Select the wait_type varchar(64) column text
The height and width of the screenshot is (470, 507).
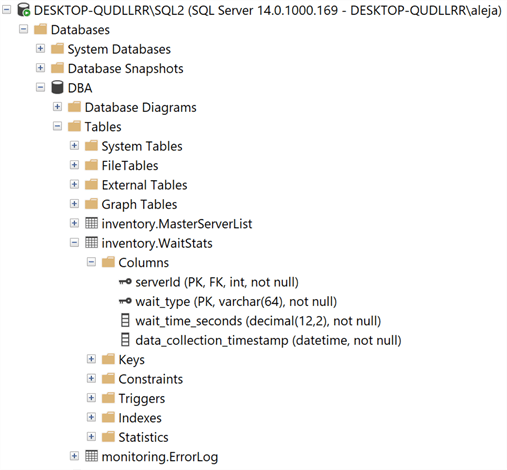coord(236,302)
